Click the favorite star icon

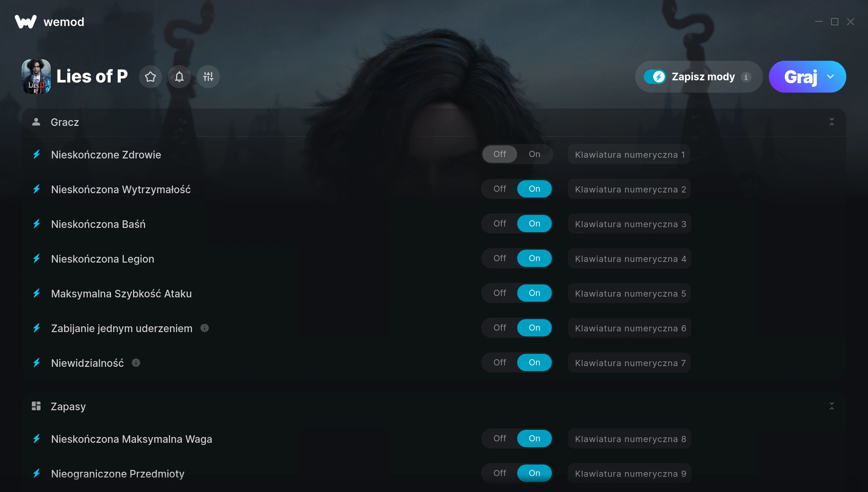coord(150,77)
